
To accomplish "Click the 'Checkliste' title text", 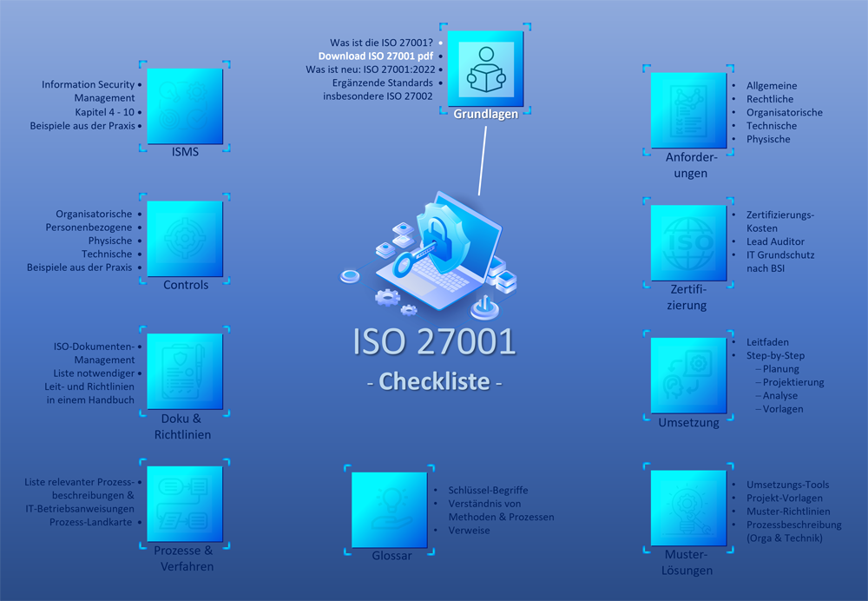I will point(434,380).
